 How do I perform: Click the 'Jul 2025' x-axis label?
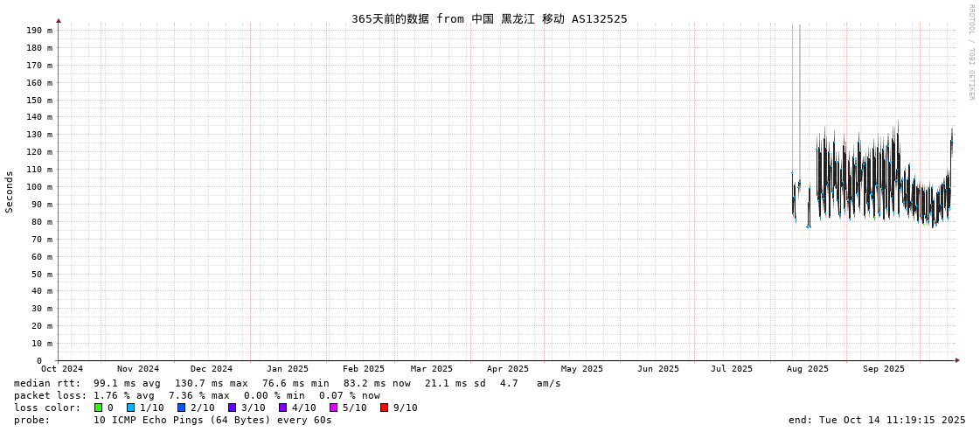(732, 369)
